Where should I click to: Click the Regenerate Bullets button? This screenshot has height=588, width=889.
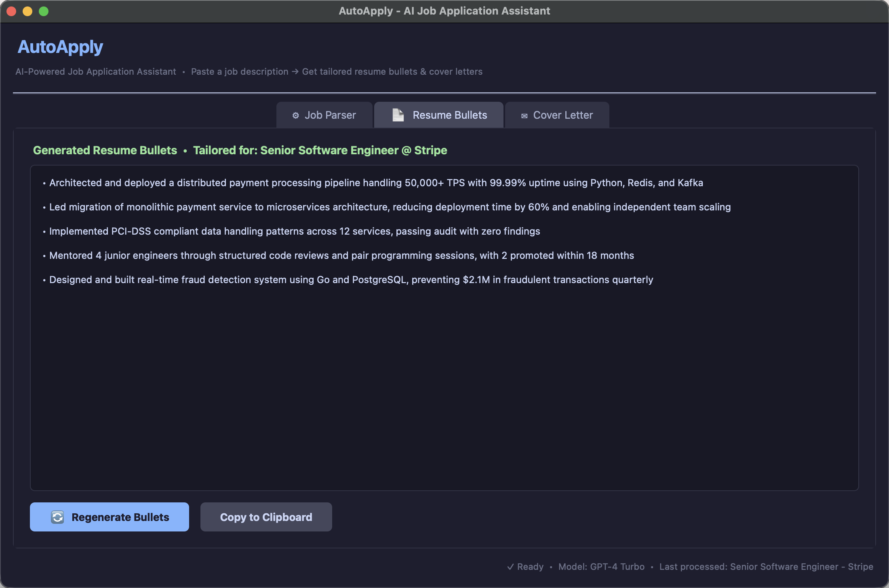click(x=109, y=517)
